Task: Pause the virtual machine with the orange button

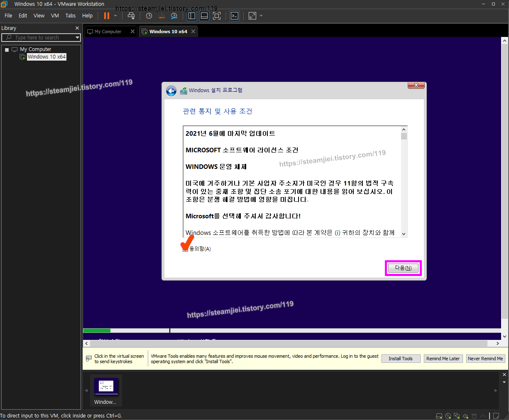Action: [107, 16]
